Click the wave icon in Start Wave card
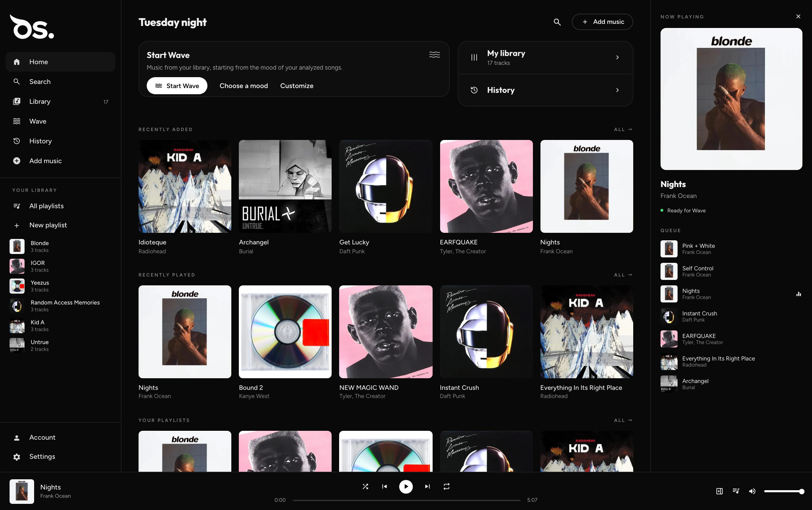This screenshot has width=812, height=510. (434, 55)
